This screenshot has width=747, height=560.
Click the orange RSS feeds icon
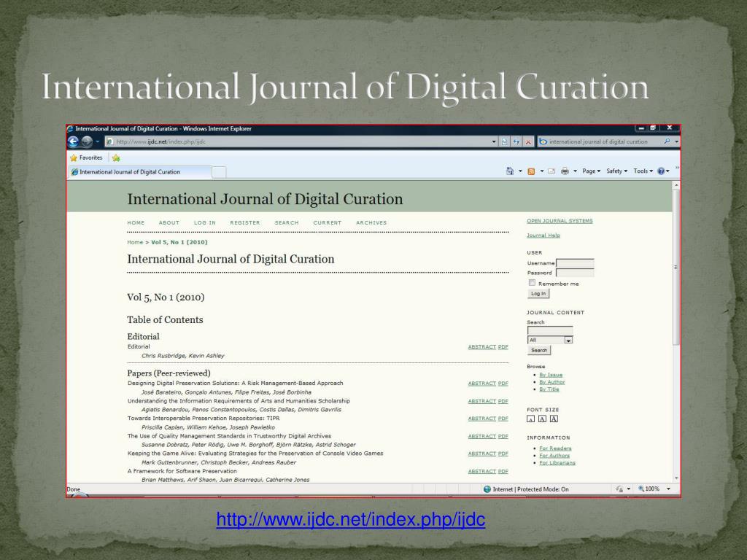tap(531, 171)
